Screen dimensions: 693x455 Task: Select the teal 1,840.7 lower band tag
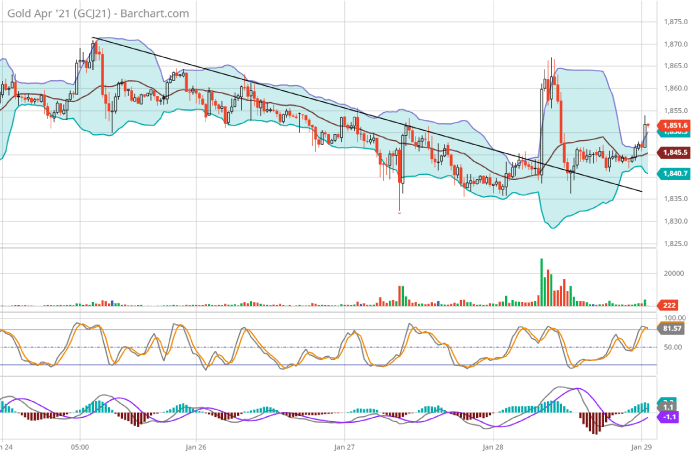(675, 173)
